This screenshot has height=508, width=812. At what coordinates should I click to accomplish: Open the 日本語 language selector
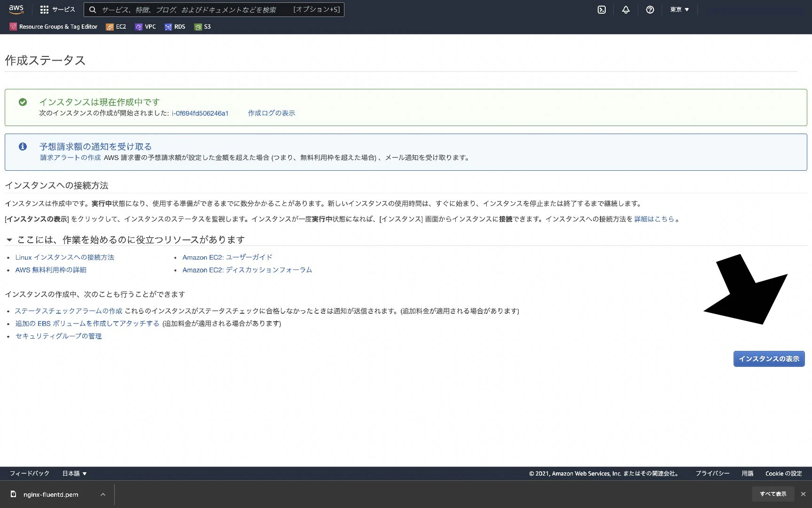point(75,474)
